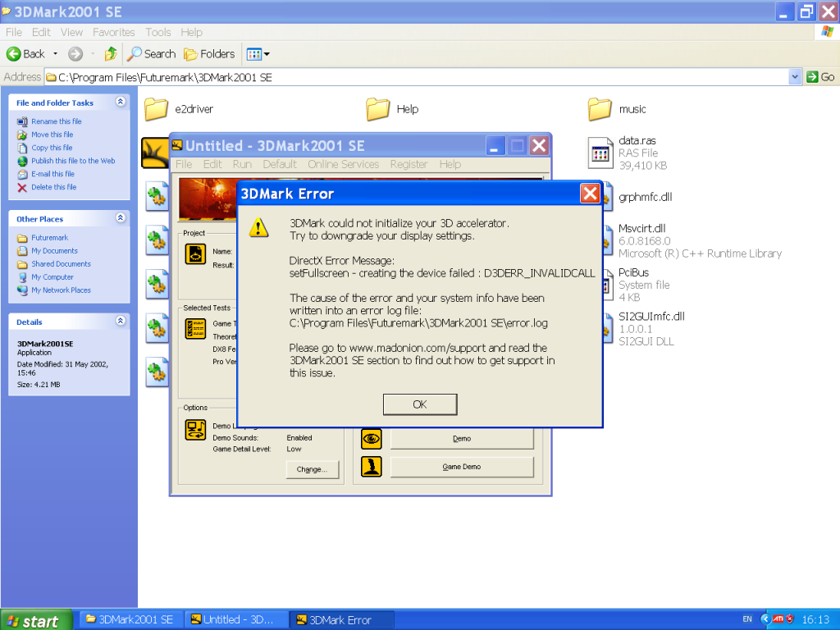
Task: Close the 3DMark Error dialog
Action: 590,194
